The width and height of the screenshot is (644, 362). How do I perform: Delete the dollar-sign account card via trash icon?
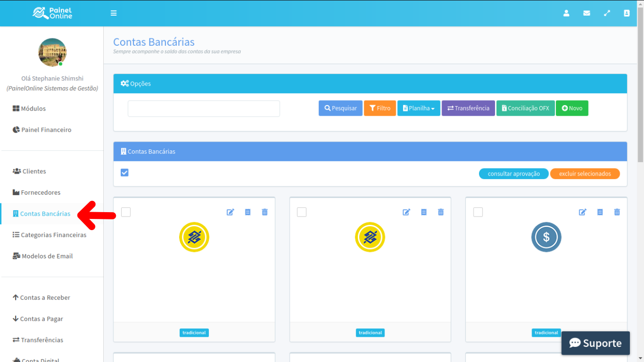tap(617, 212)
